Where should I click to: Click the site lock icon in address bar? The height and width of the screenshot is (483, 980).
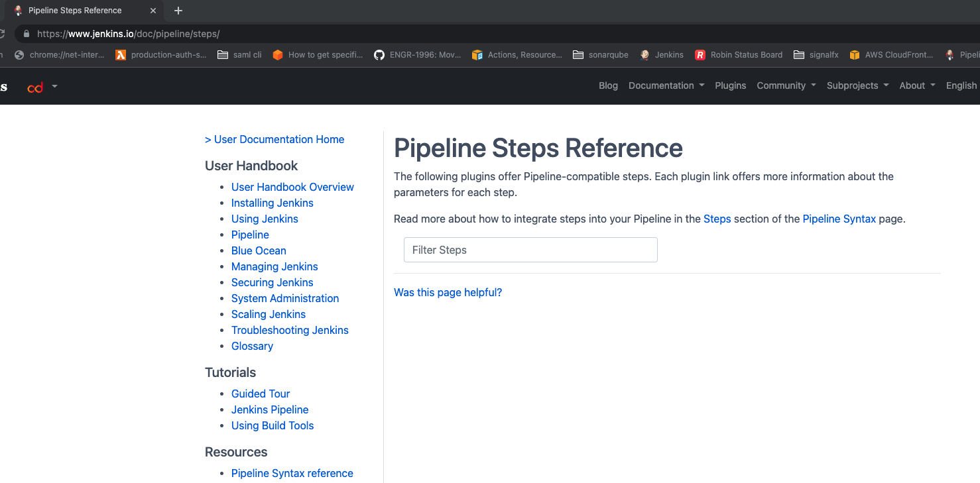(x=25, y=33)
